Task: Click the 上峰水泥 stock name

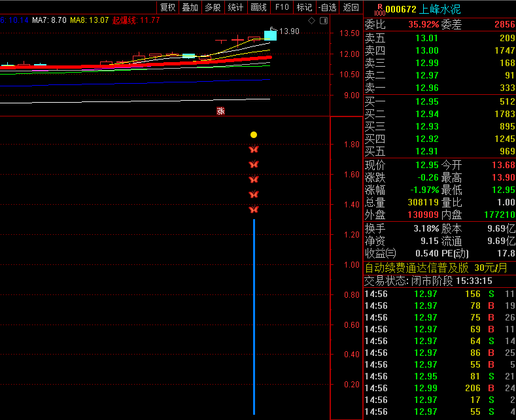Action: (440, 9)
